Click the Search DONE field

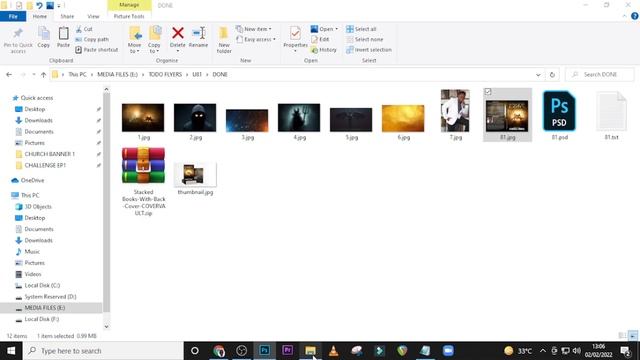(600, 75)
